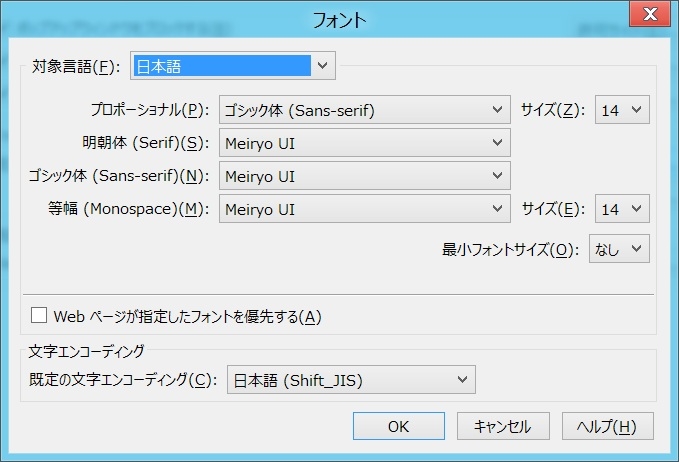Click the OK button

398,426
